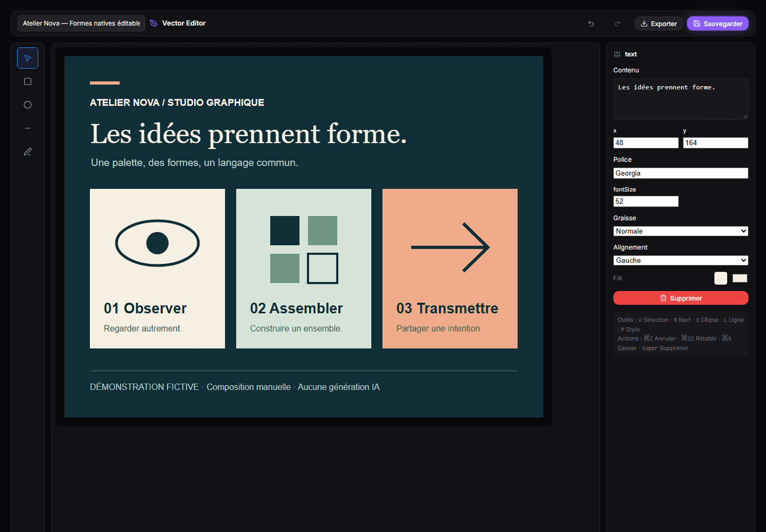Select the subtitle 'Une palette, des formes'
This screenshot has height=532, width=766.
coord(195,163)
